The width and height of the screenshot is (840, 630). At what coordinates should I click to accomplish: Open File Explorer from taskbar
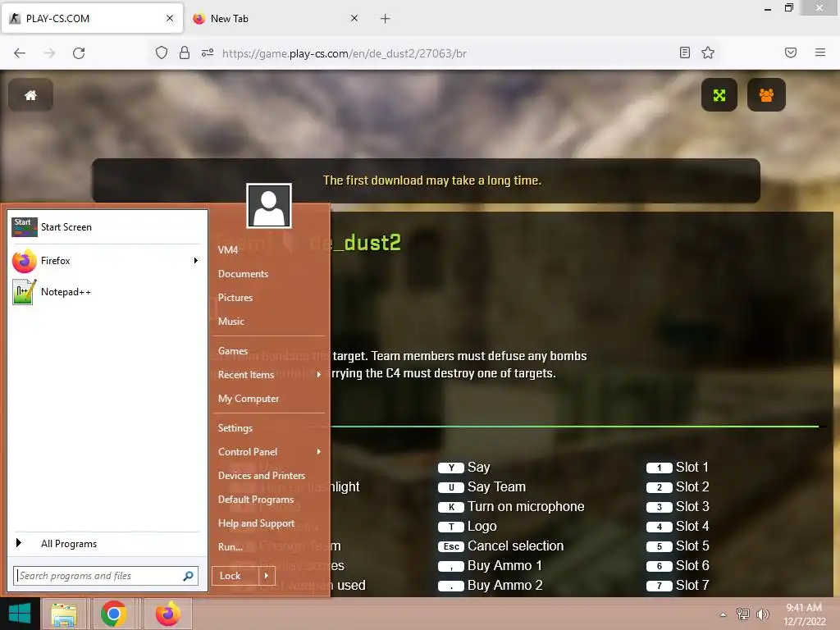tap(64, 614)
